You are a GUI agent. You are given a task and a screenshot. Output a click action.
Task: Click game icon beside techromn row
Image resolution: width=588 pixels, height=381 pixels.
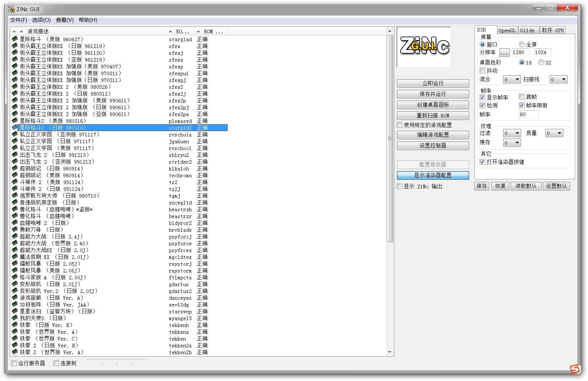pos(15,175)
